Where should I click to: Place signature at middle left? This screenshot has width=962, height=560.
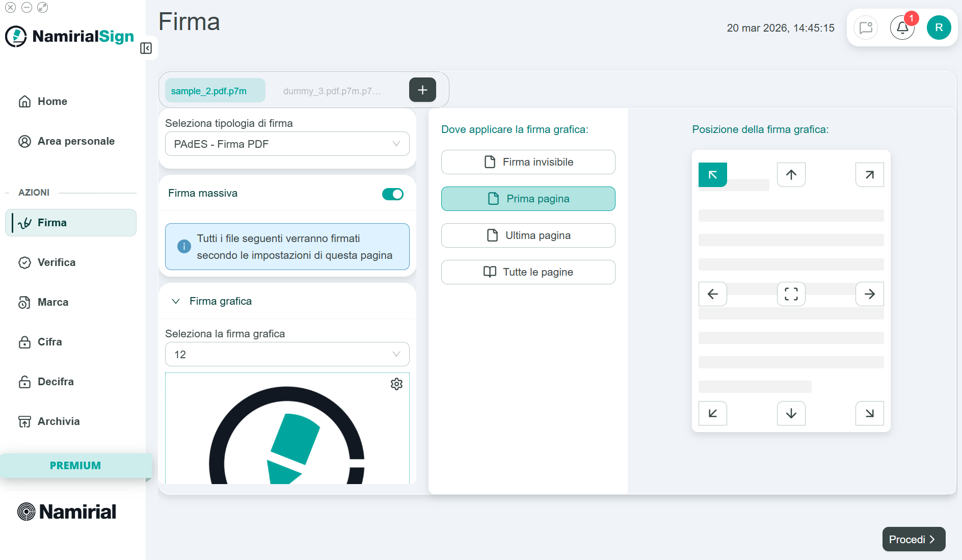click(x=713, y=294)
